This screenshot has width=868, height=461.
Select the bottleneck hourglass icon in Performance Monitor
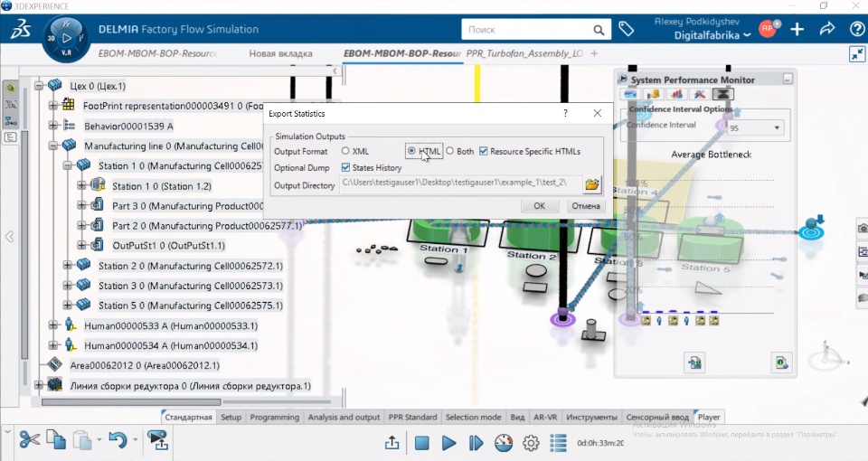coord(722,95)
